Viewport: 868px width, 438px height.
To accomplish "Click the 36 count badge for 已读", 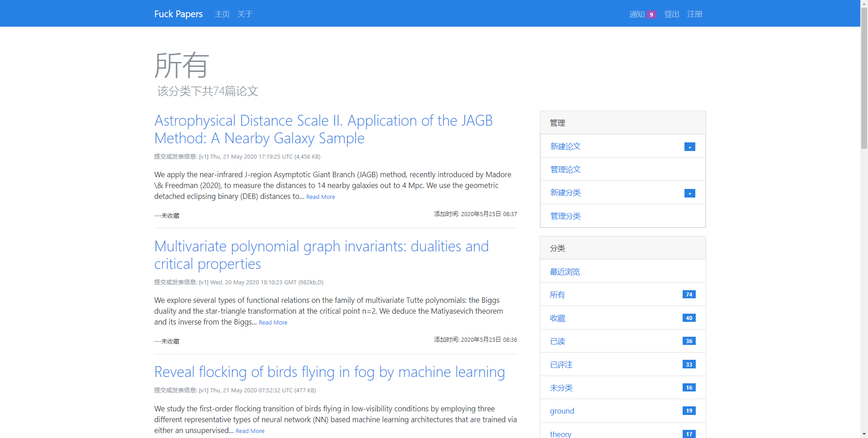I will pos(689,341).
